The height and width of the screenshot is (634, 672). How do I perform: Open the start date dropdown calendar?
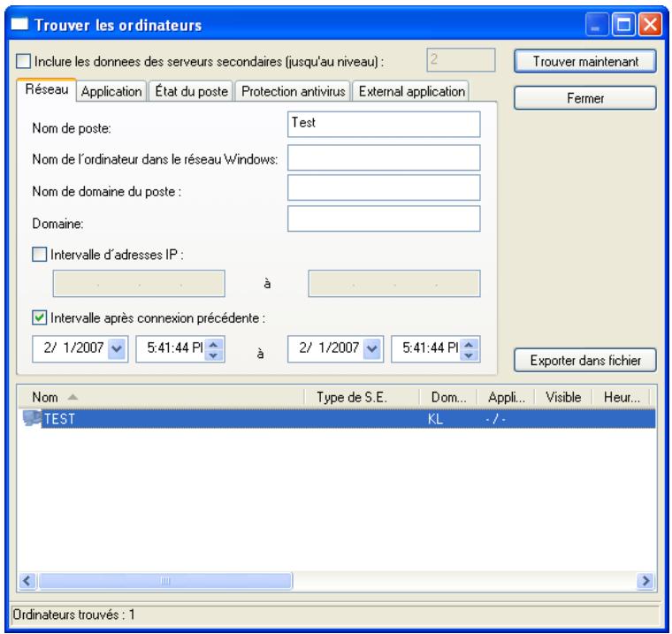pos(117,348)
